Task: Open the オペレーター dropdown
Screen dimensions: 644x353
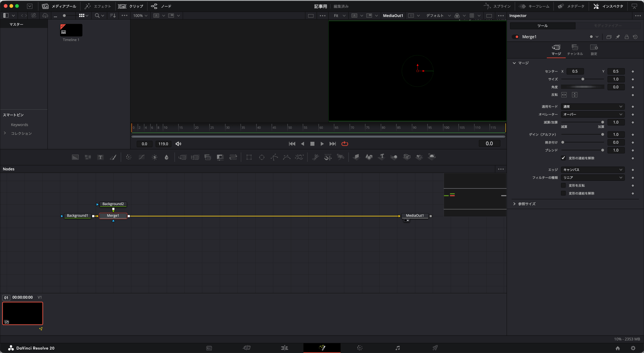Action: [x=592, y=114]
